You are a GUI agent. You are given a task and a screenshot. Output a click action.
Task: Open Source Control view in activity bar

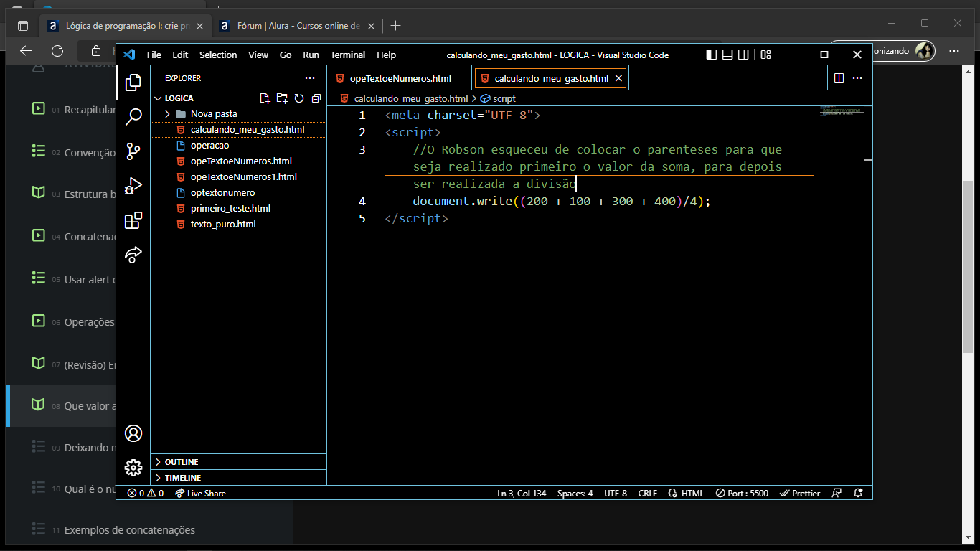pos(133,151)
